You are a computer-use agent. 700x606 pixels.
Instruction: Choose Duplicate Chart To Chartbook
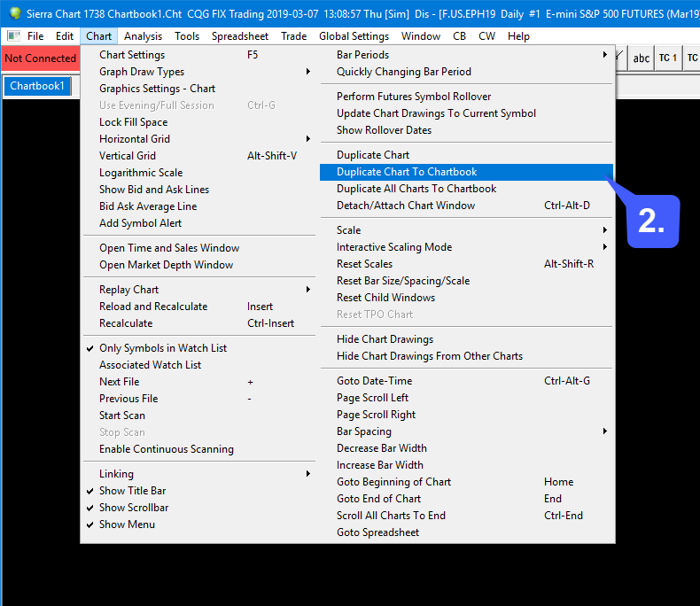(x=466, y=172)
